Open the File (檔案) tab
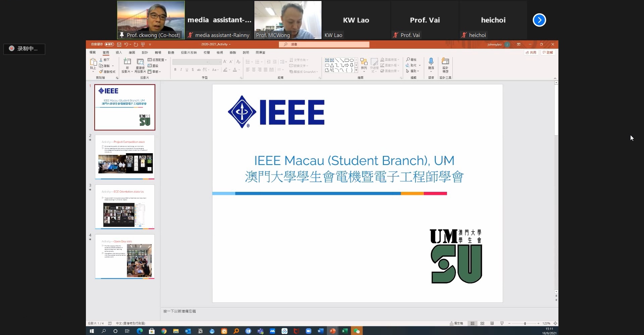This screenshot has width=644, height=335. point(93,52)
